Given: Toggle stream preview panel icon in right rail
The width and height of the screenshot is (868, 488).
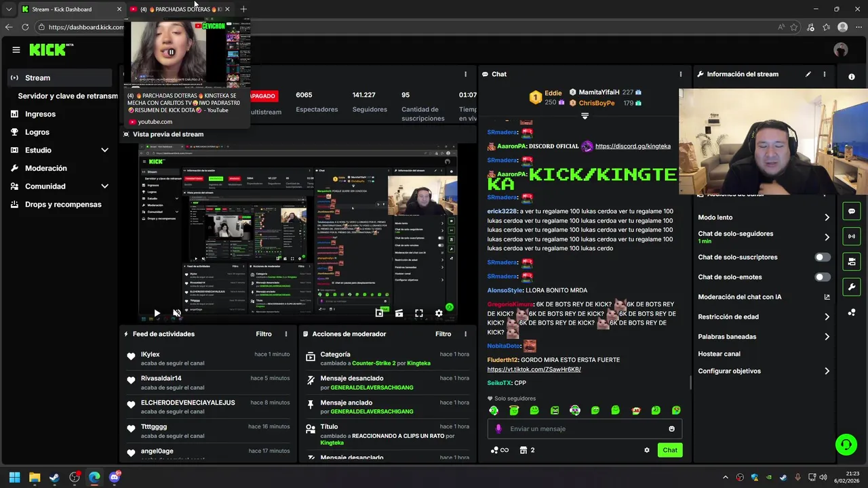Looking at the screenshot, I should [x=852, y=262].
